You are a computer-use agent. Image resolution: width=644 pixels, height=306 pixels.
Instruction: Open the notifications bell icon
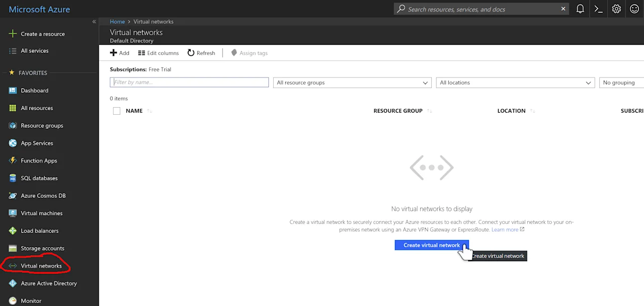pyautogui.click(x=580, y=9)
